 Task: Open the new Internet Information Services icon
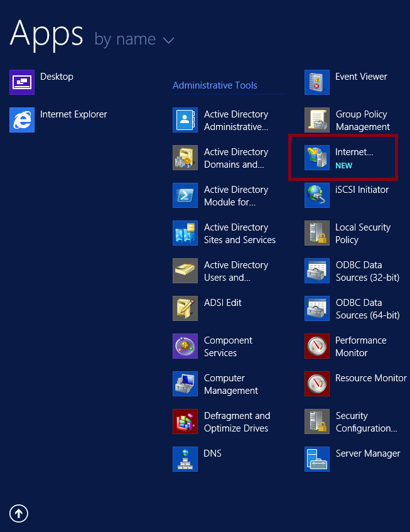(317, 158)
